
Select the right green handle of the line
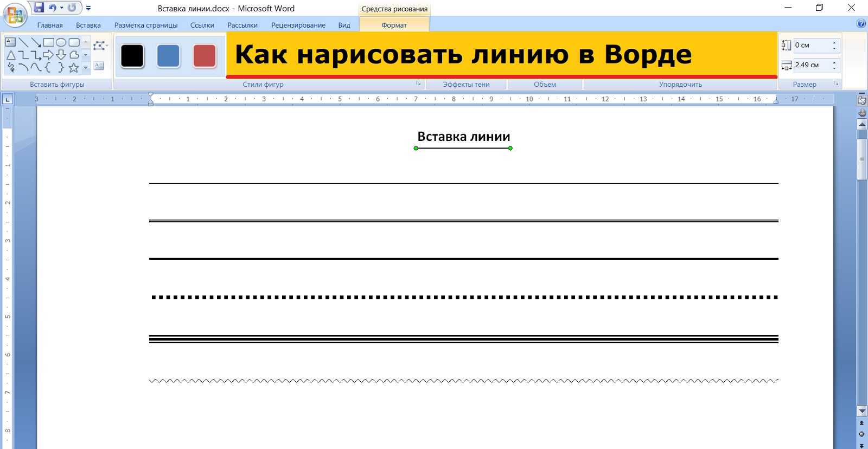510,148
